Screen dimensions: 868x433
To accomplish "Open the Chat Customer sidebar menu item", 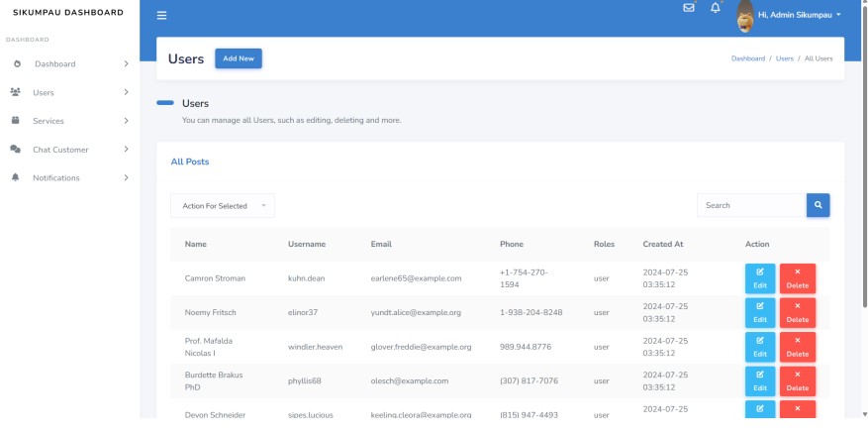I will click(69, 150).
